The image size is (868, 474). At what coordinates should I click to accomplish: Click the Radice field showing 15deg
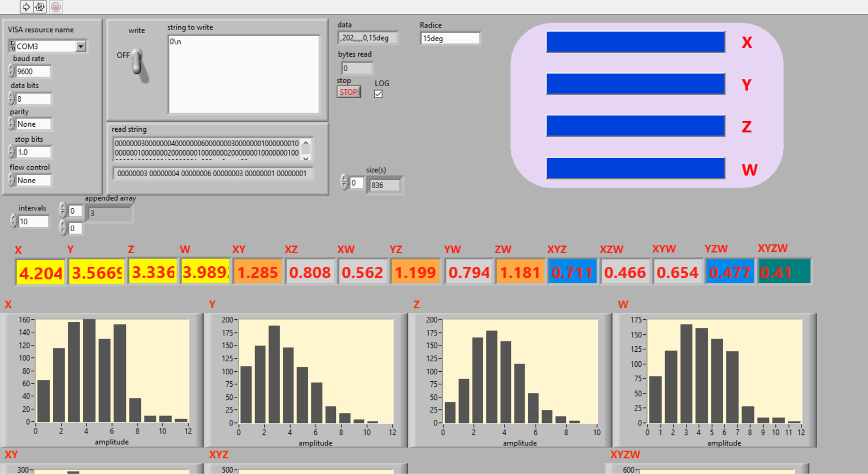(x=450, y=39)
